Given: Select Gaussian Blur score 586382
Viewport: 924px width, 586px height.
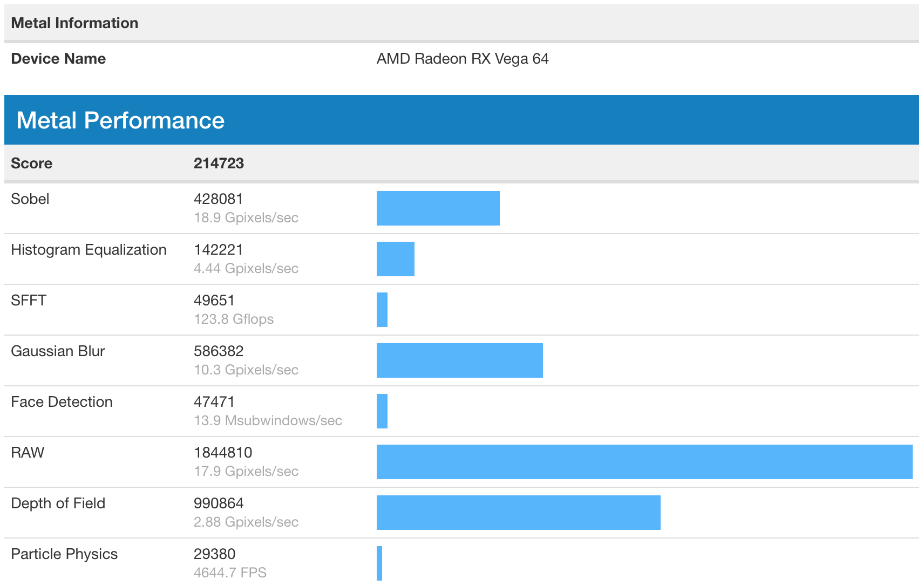Looking at the screenshot, I should (219, 351).
